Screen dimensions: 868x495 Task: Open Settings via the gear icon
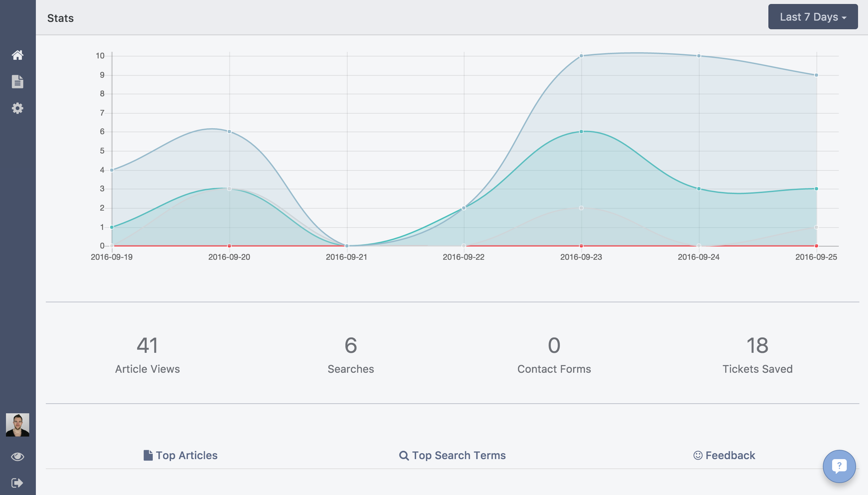(17, 108)
